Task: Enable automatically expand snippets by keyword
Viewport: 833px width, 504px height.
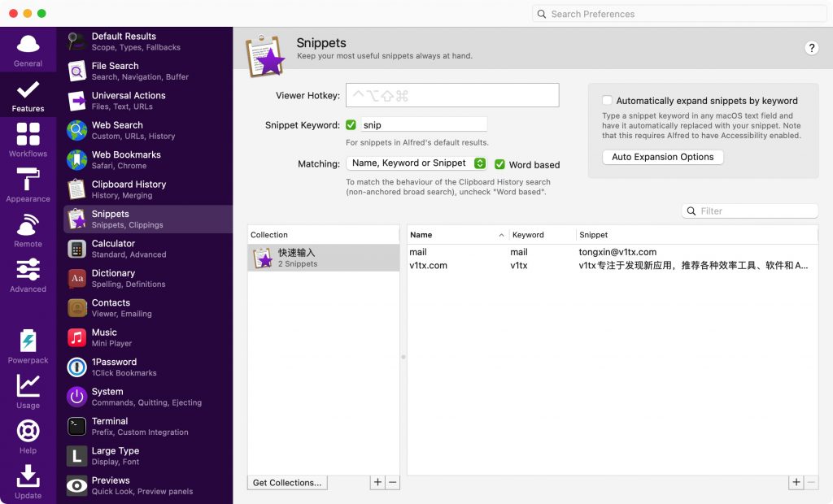Action: (607, 100)
